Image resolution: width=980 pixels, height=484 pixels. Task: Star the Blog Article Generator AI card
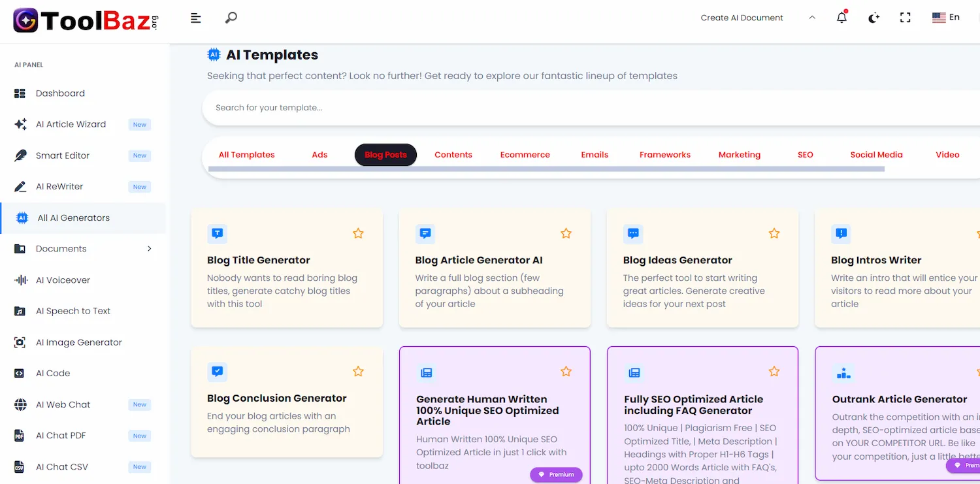point(566,233)
